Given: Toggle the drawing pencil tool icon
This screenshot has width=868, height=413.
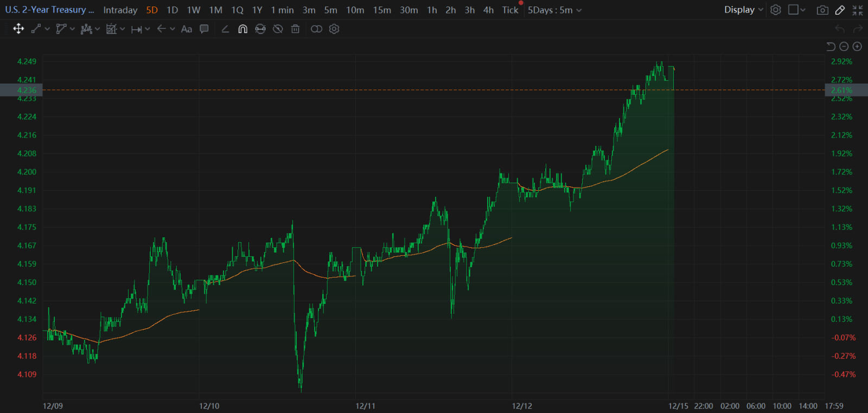Looking at the screenshot, I should [840, 10].
